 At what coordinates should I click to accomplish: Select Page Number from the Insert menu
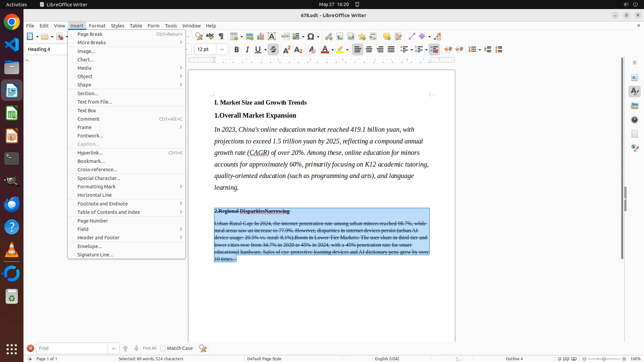93,221
